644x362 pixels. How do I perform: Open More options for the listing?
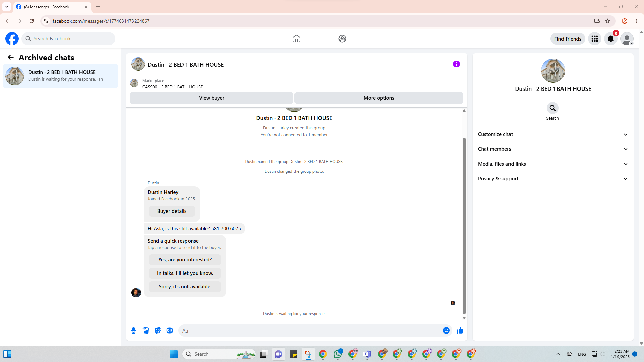[x=379, y=98]
